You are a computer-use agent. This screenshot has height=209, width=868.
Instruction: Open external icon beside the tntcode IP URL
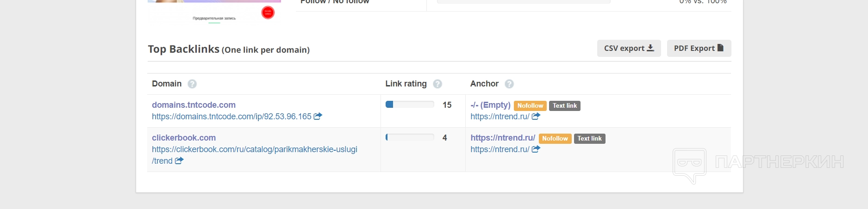318,116
